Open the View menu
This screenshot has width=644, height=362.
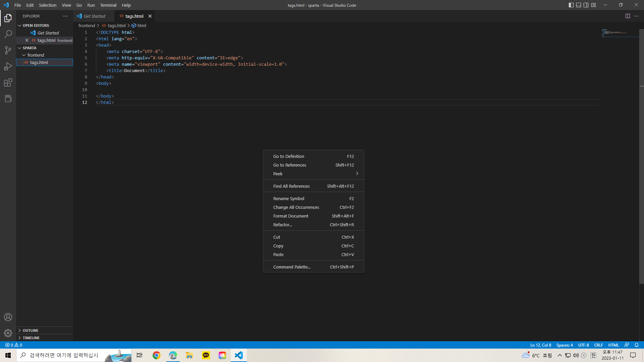(66, 5)
